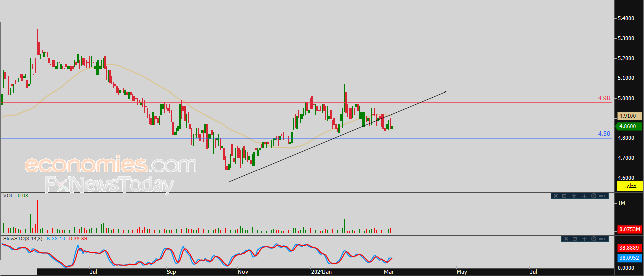Click the D:38.89 stochastic value
Image resolution: width=644 pixels, height=276 pixels.
pyautogui.click(x=77, y=238)
